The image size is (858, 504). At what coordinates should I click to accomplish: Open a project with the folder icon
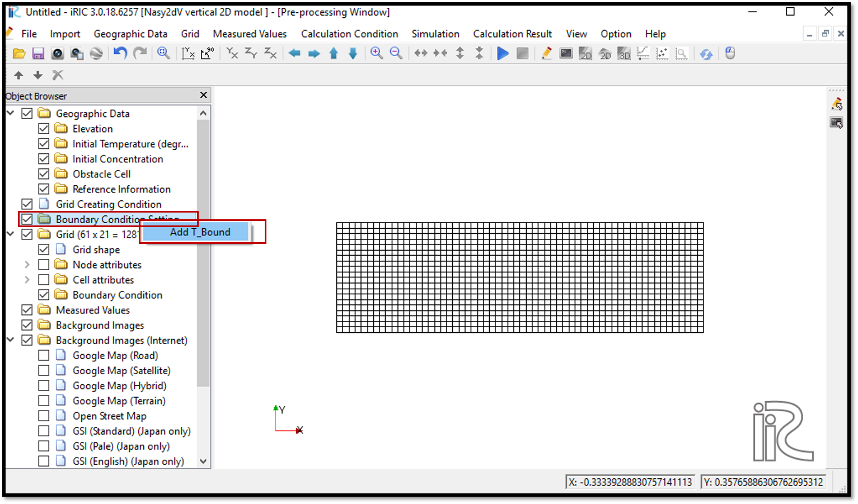(x=19, y=54)
